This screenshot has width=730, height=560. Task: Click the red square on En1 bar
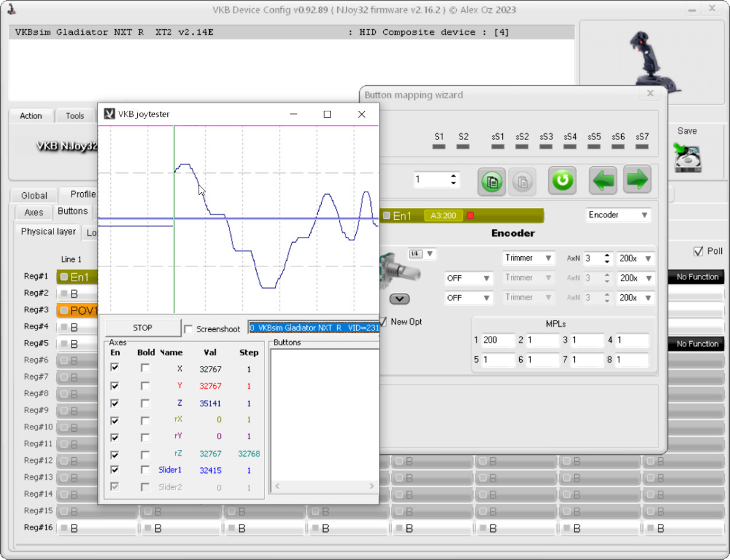470,216
